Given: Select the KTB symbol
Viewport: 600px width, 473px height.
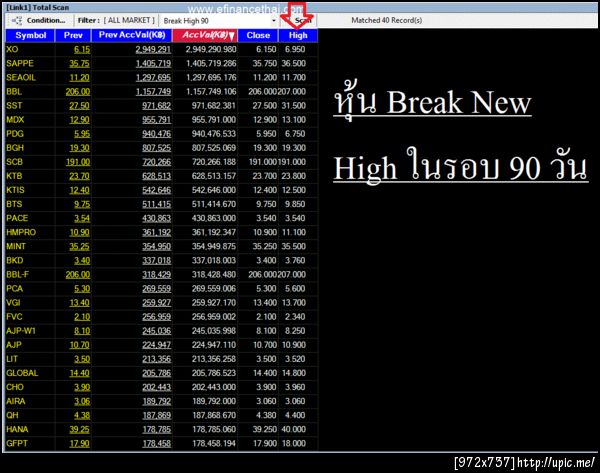Looking at the screenshot, I should pyautogui.click(x=14, y=176).
